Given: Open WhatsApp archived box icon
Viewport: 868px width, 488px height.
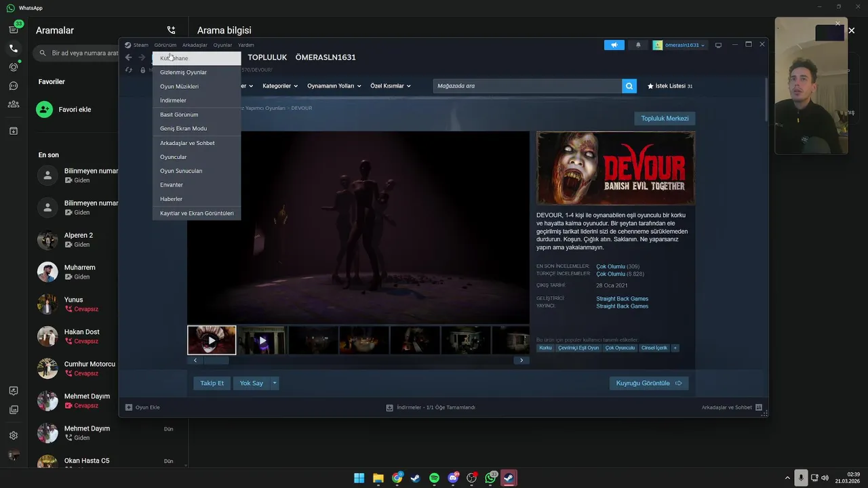Looking at the screenshot, I should point(14,130).
